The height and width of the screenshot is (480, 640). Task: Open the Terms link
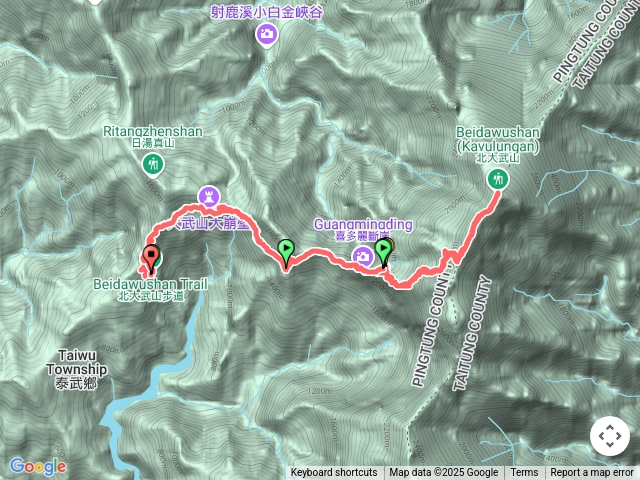click(x=524, y=473)
